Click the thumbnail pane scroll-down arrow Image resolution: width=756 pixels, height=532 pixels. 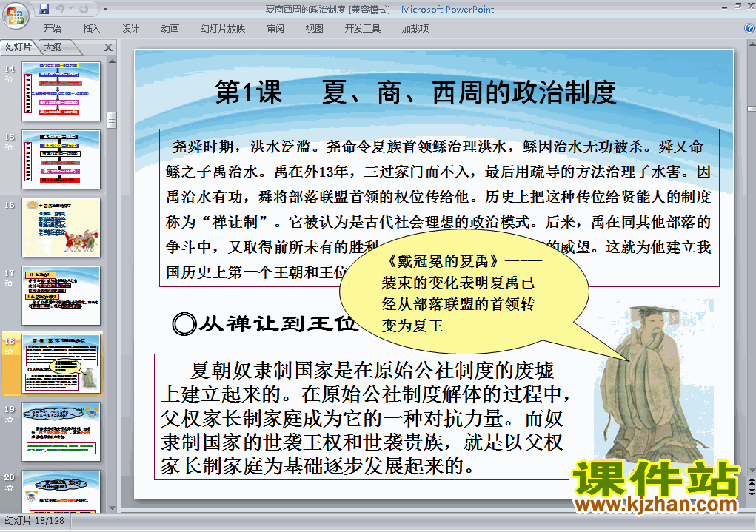tap(112, 508)
